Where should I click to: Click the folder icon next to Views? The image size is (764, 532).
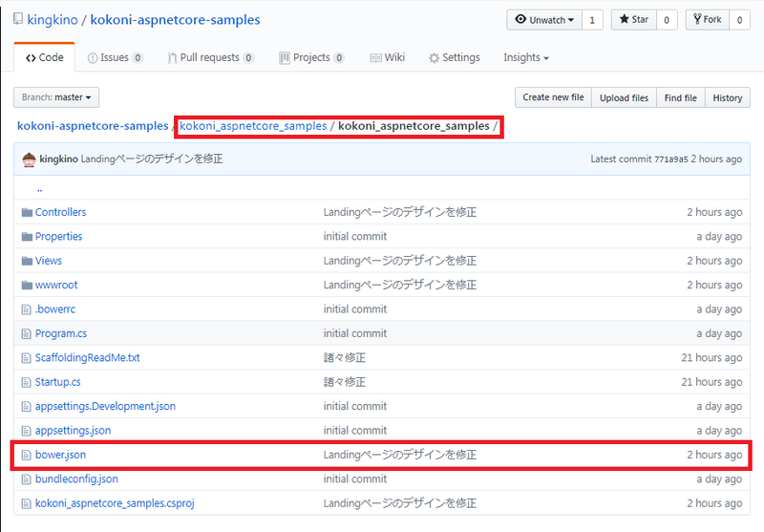(x=27, y=261)
